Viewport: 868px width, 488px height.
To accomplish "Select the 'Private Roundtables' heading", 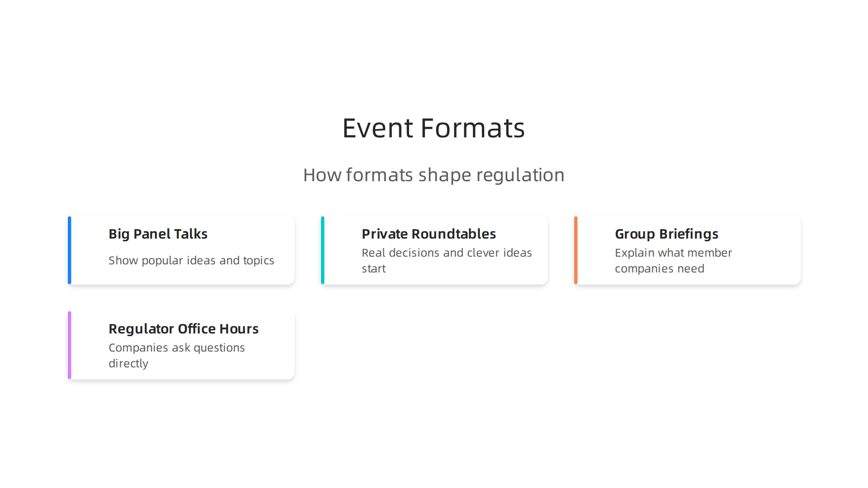I will click(x=429, y=234).
